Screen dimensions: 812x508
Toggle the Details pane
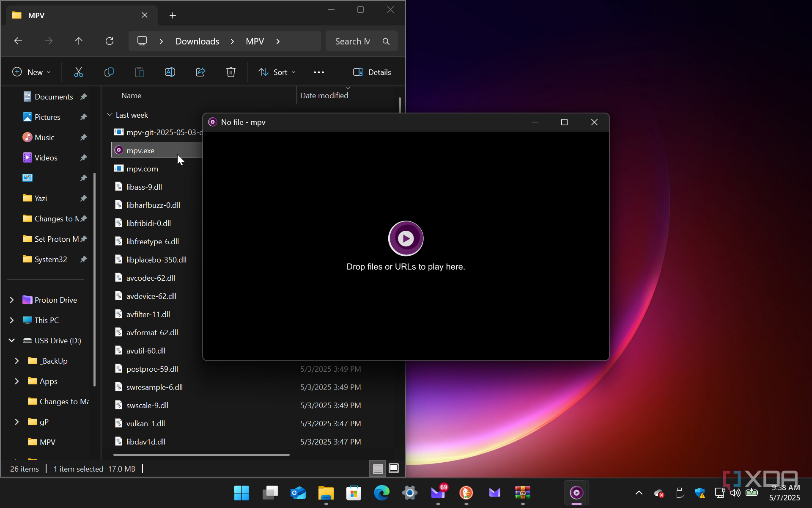click(372, 72)
